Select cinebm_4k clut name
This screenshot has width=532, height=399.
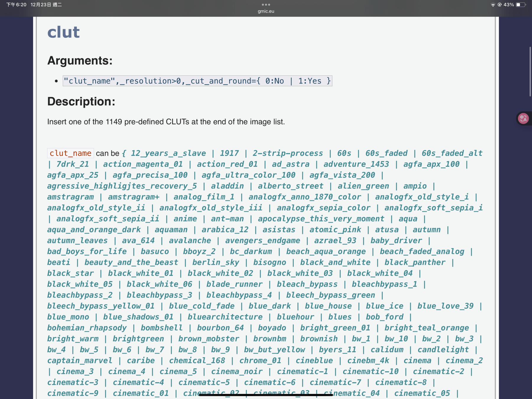368,361
